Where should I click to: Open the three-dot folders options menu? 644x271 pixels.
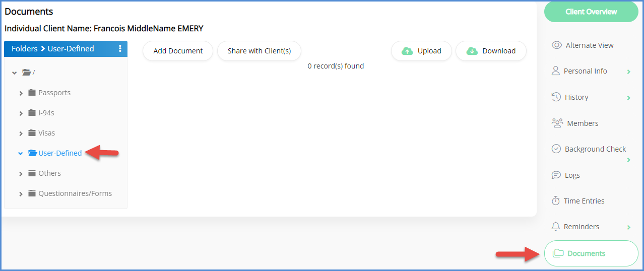(x=120, y=49)
